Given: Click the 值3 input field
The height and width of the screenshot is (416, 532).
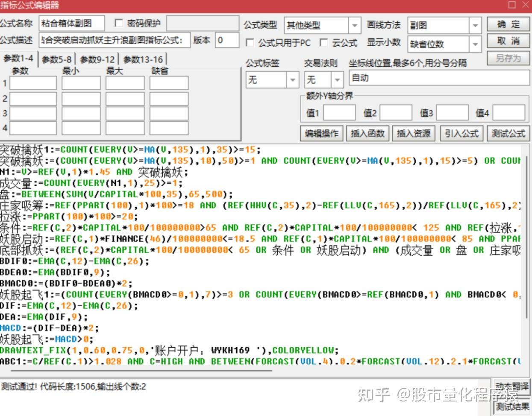Looking at the screenshot, I should 452,113.
